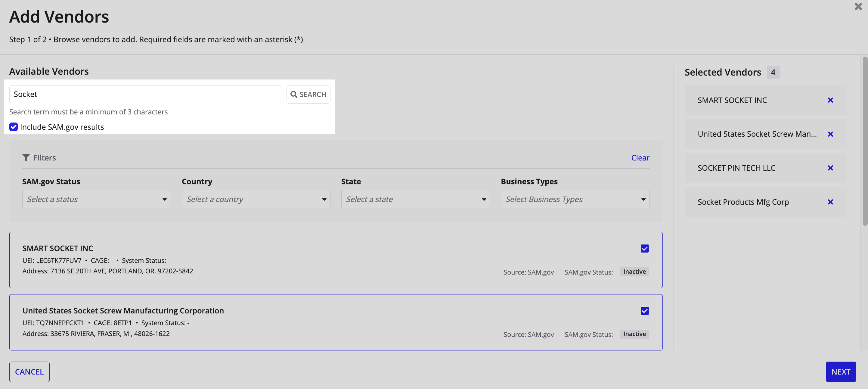868x389 pixels.
Task: Click the funnel Filters icon
Action: [26, 157]
